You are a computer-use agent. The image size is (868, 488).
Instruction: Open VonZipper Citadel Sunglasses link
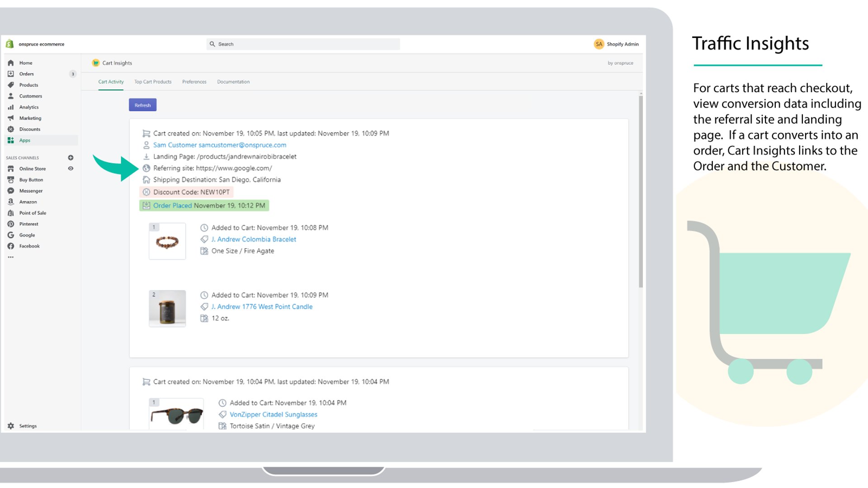tap(274, 415)
